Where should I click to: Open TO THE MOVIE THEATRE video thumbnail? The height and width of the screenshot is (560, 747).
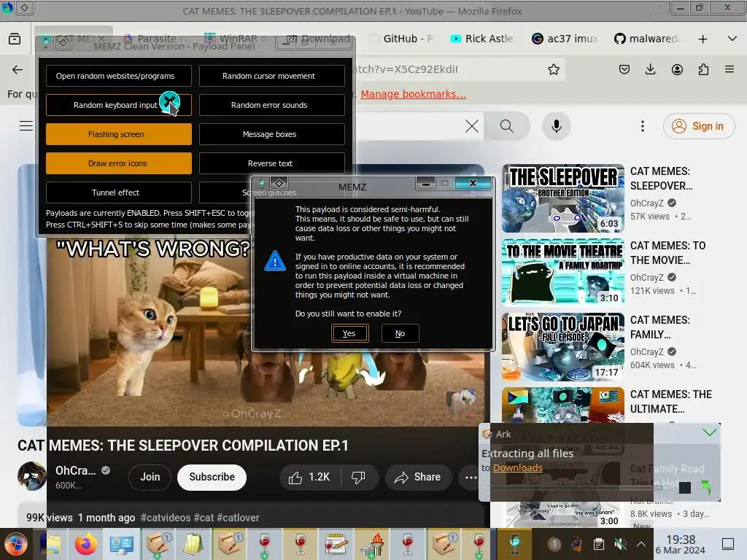point(563,273)
